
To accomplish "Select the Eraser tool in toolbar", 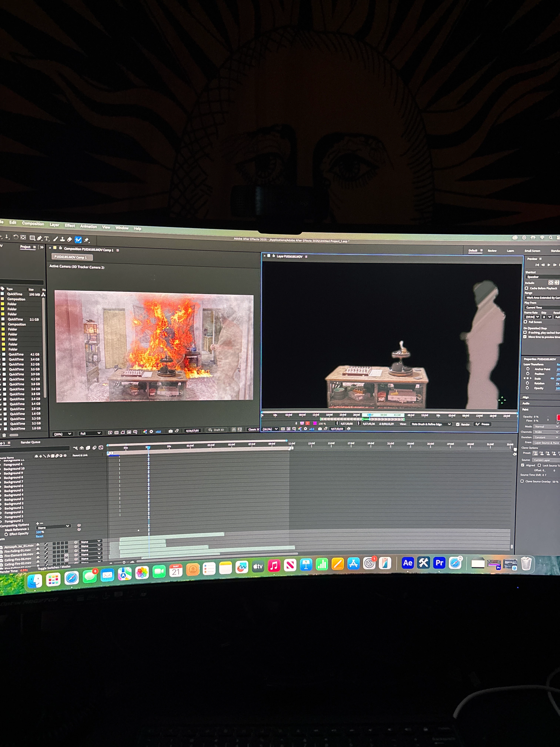I will (x=69, y=239).
